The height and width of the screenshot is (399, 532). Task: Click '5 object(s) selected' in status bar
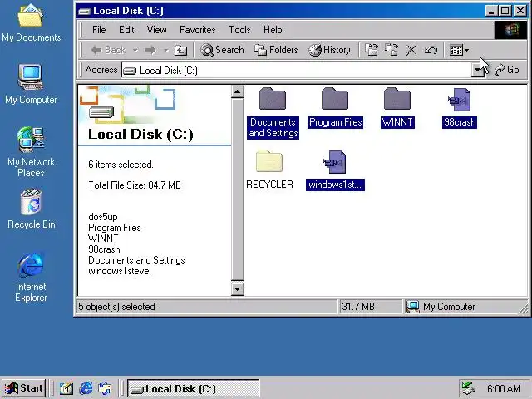coord(116,307)
